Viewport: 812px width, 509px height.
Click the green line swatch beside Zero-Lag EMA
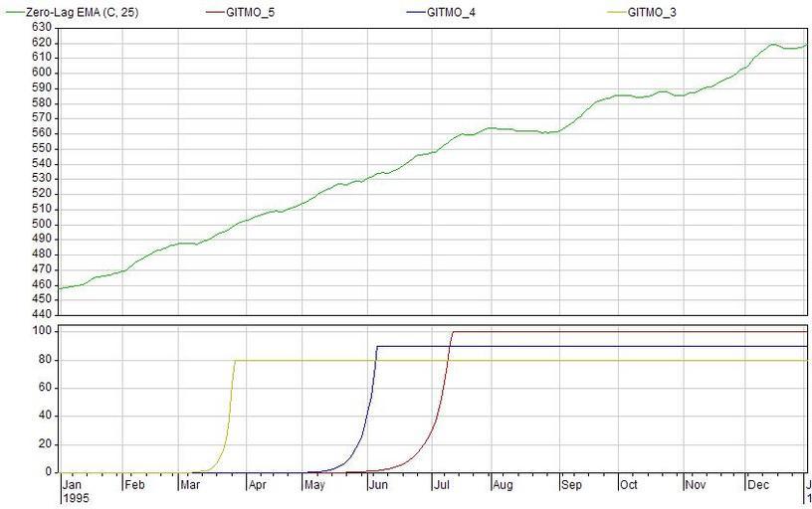13,13
